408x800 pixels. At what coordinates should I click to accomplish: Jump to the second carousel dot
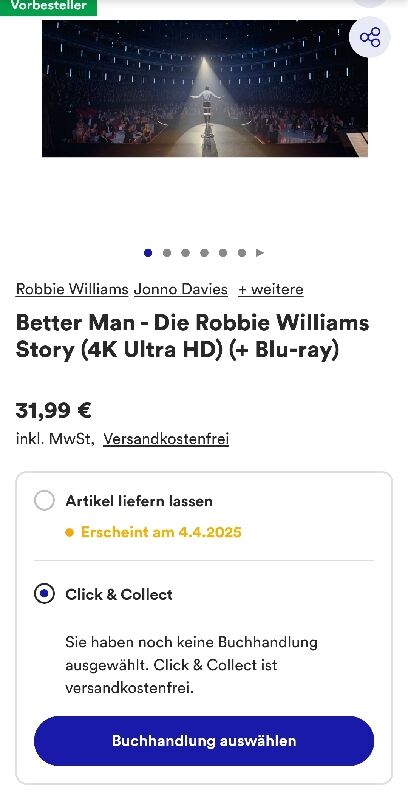coord(167,253)
